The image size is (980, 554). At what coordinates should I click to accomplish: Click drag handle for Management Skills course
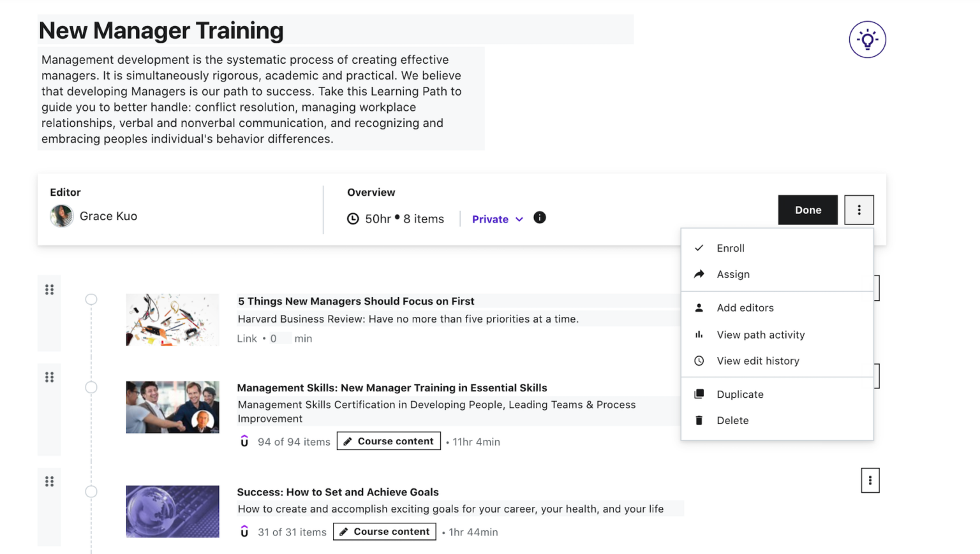click(x=49, y=377)
